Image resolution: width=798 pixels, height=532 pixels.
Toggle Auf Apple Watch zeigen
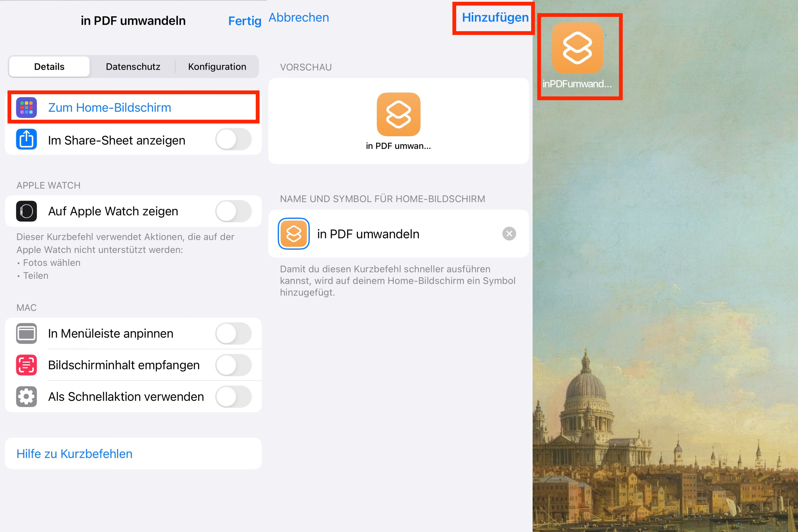coord(233,211)
